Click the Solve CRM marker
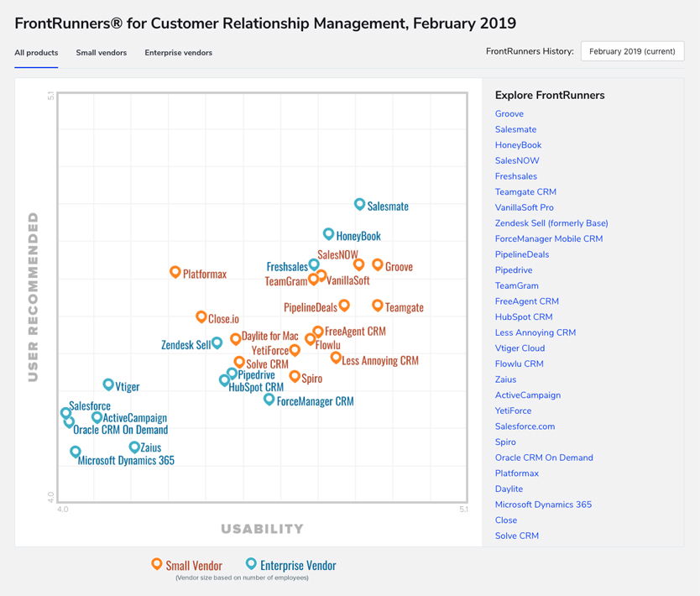 click(x=239, y=362)
